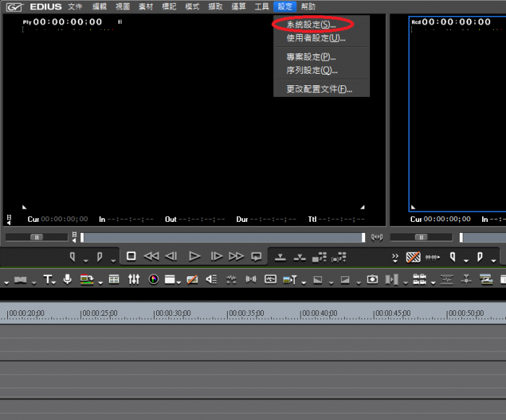The height and width of the screenshot is (420, 506).
Task: Click the Set In point marker icon
Action: pos(72,256)
